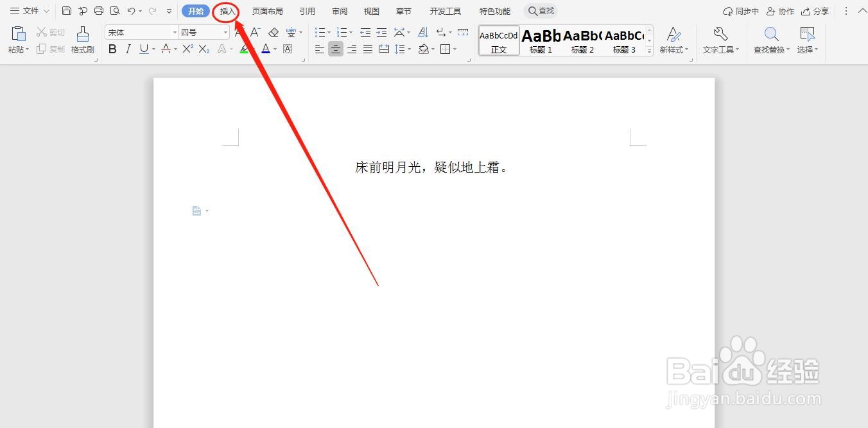
Task: Click the decrease font size icon
Action: (x=255, y=32)
